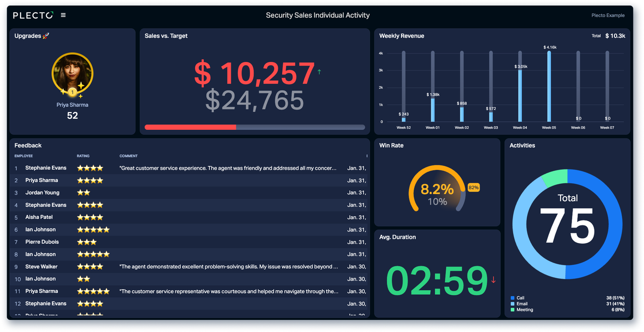Click the Comment column header

(128, 156)
